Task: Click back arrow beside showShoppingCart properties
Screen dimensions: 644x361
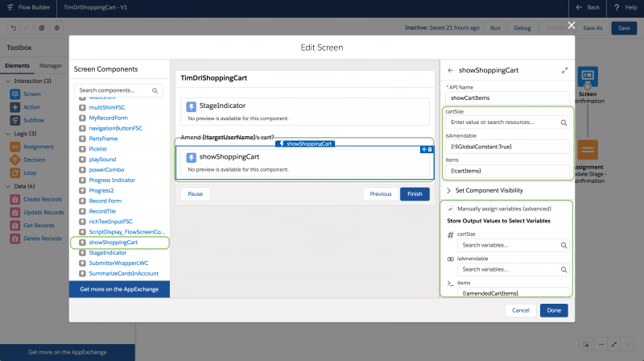Action: [x=451, y=70]
